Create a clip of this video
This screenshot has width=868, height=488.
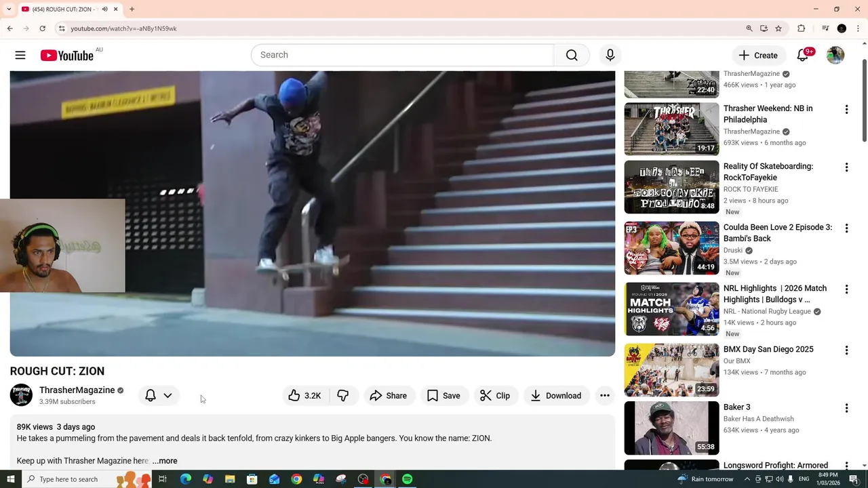click(495, 396)
